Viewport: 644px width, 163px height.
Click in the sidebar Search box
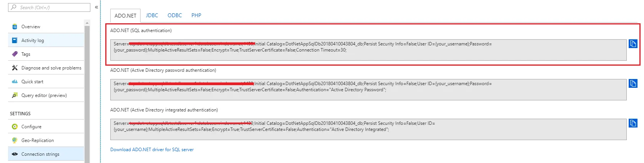click(x=49, y=7)
